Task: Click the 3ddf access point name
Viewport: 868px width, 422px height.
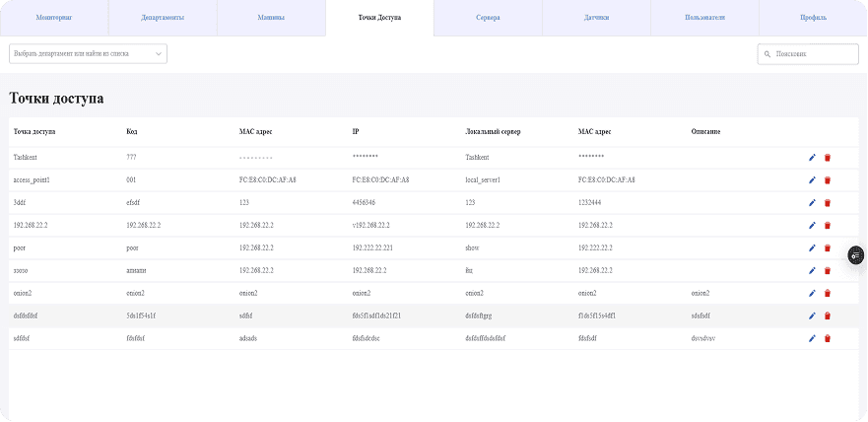Action: pyautogui.click(x=20, y=203)
